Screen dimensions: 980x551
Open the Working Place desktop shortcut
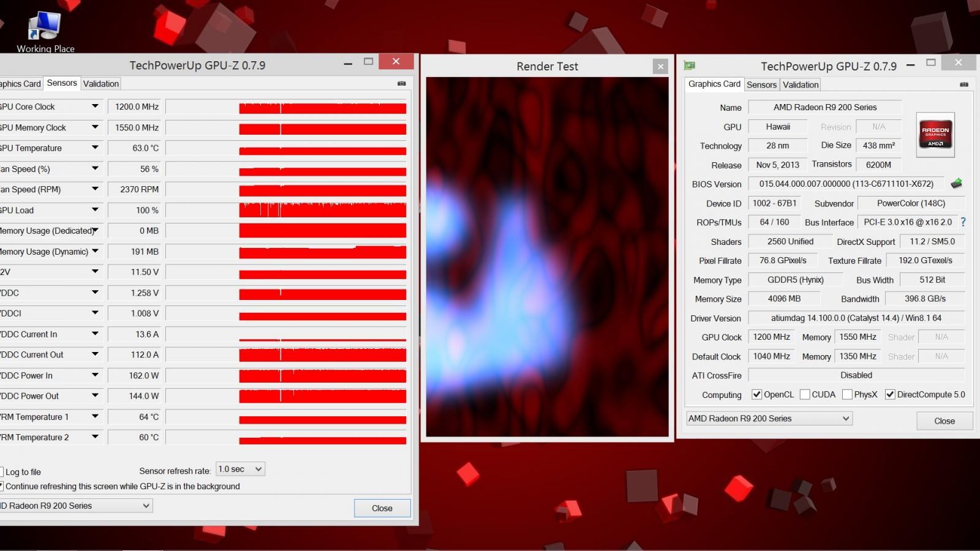45,32
